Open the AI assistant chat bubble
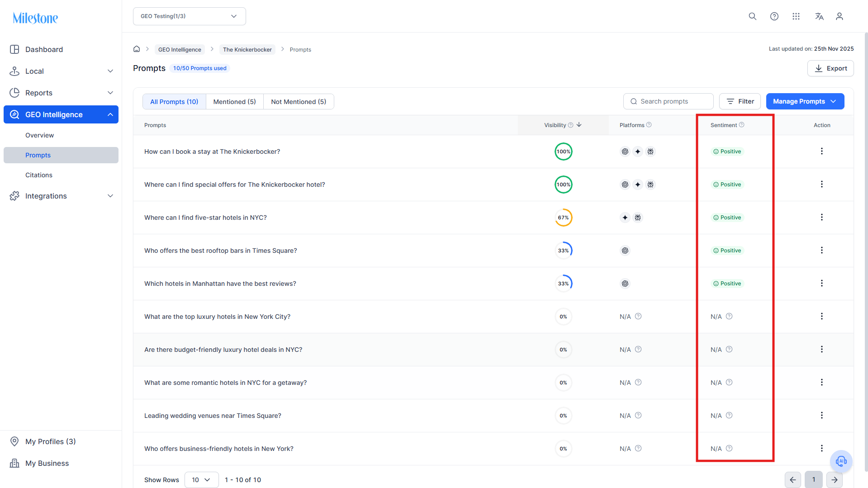This screenshot has height=488, width=868. (x=841, y=461)
